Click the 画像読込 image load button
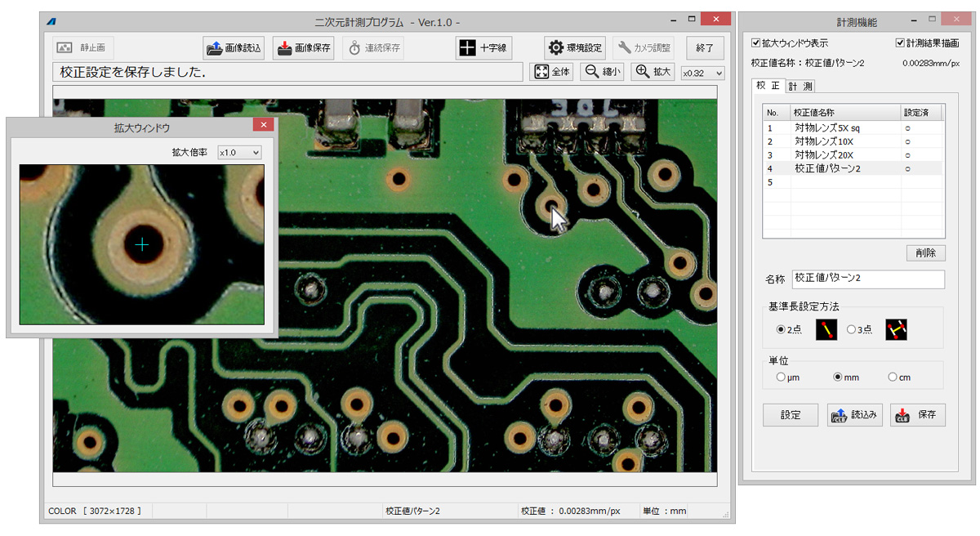Viewport: 980px width, 536px height. [234, 48]
